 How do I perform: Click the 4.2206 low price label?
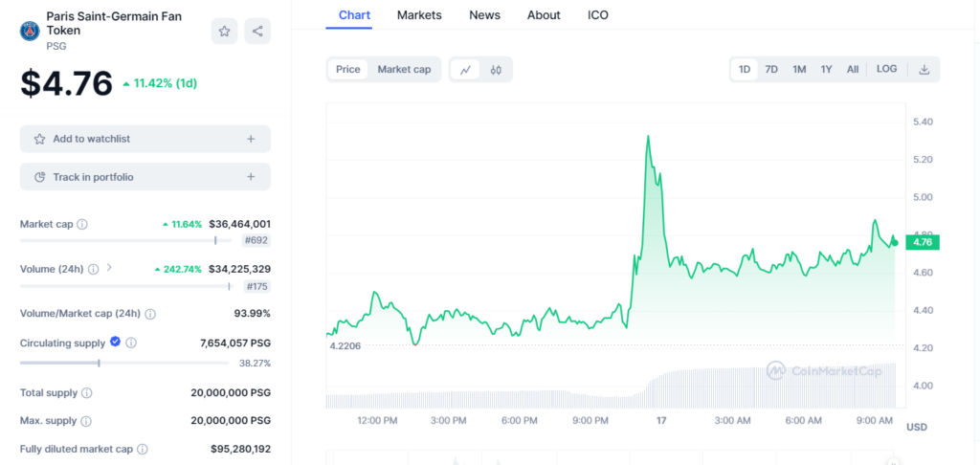tap(345, 345)
